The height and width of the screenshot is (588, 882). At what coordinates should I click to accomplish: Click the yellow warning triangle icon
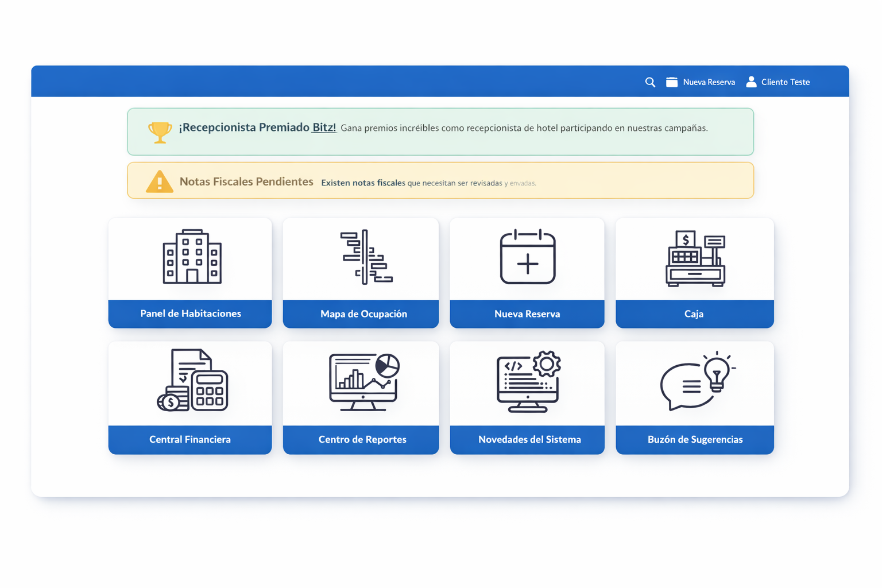pyautogui.click(x=160, y=181)
